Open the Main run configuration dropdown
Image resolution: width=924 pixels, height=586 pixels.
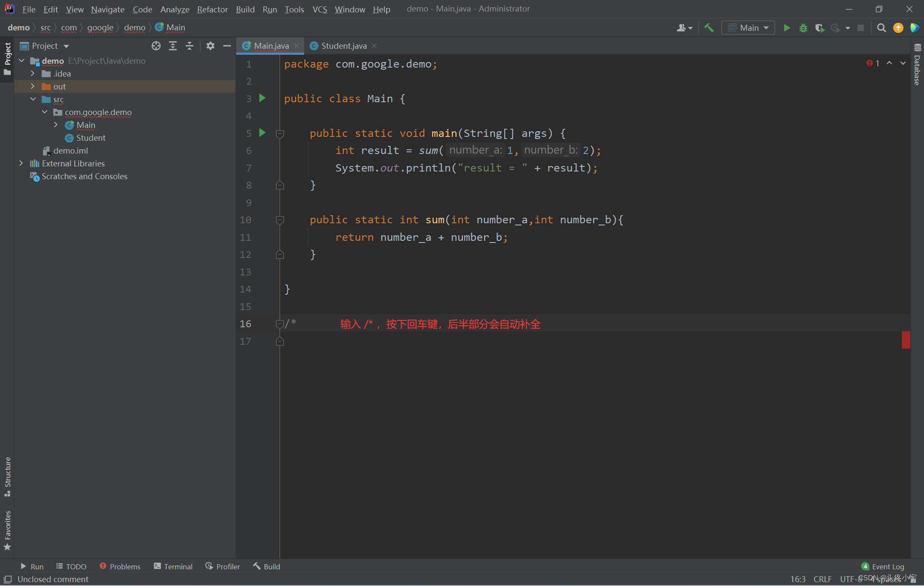pos(748,28)
